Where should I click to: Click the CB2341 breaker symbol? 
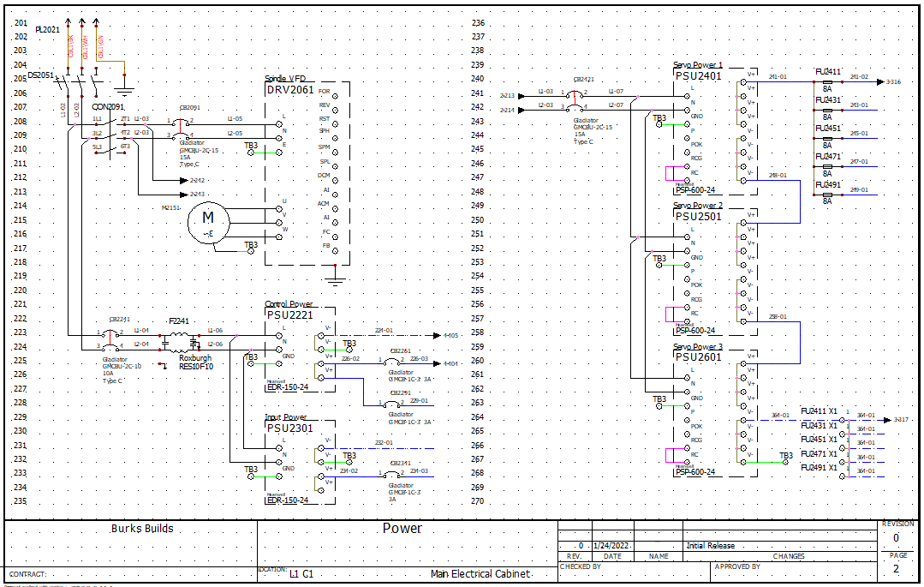(392, 475)
